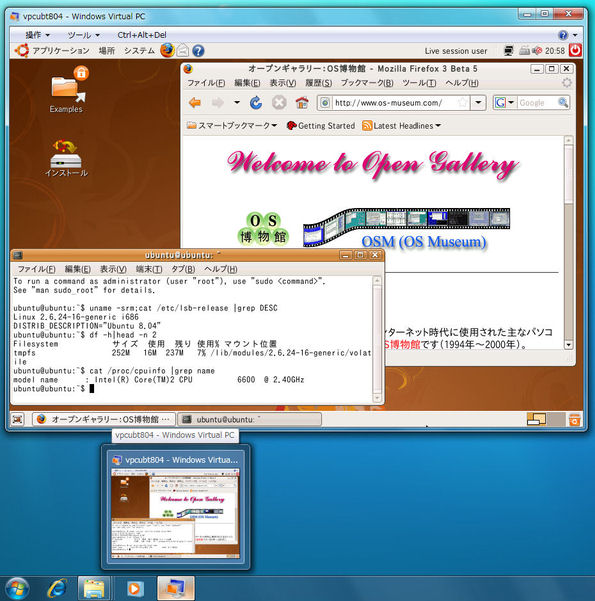This screenshot has width=595, height=601.
Task: Open Firefox ファイル(F) menu
Action: (x=206, y=83)
